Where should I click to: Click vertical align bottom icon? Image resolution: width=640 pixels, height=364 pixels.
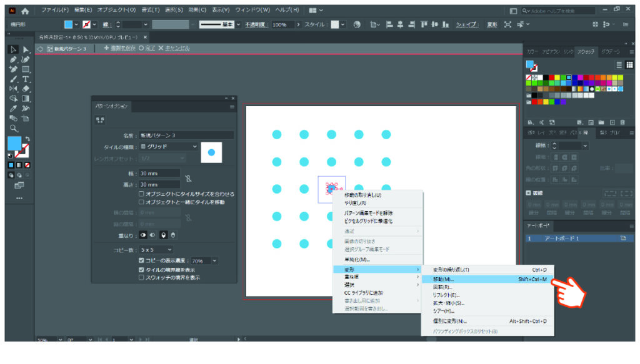pyautogui.click(x=446, y=24)
